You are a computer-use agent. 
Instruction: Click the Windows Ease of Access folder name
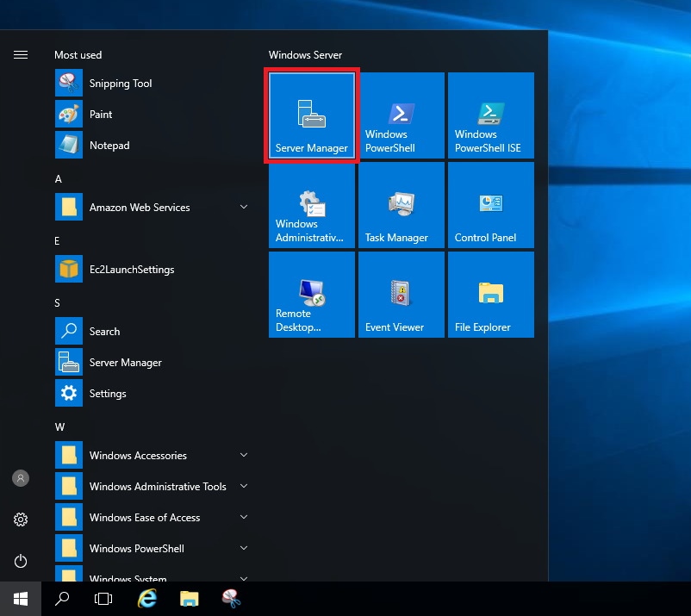(145, 517)
